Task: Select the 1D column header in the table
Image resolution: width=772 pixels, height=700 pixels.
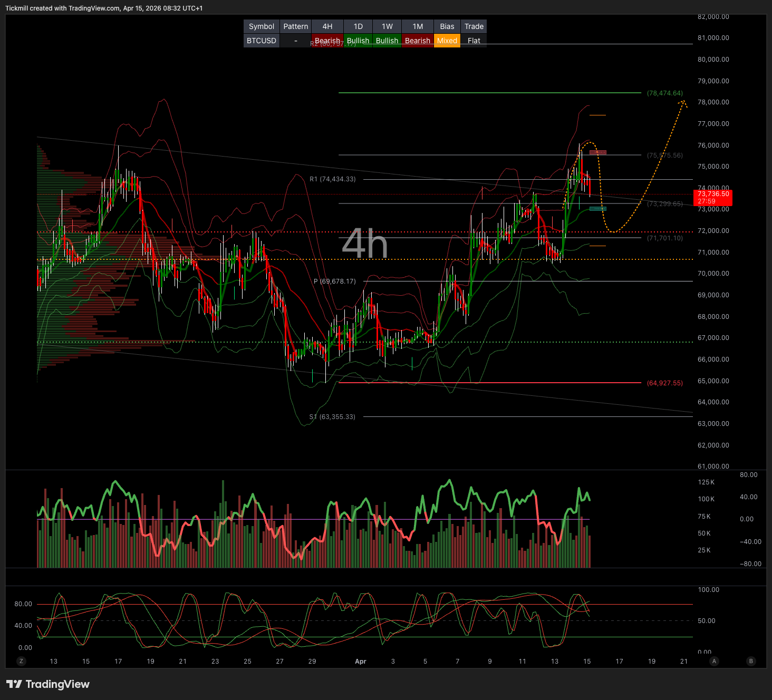Action: point(358,26)
